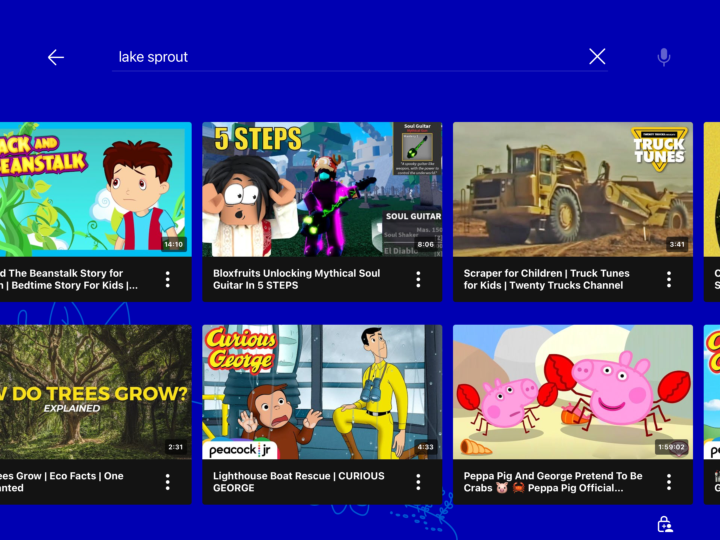
Task: Open options menu for Peppa Pig Crabs video
Action: pos(669,482)
